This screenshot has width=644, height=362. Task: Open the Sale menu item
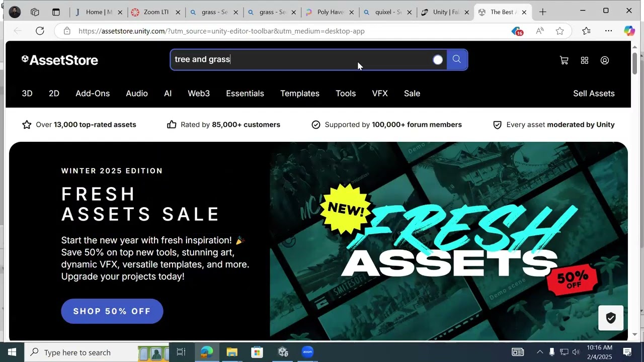pyautogui.click(x=412, y=94)
